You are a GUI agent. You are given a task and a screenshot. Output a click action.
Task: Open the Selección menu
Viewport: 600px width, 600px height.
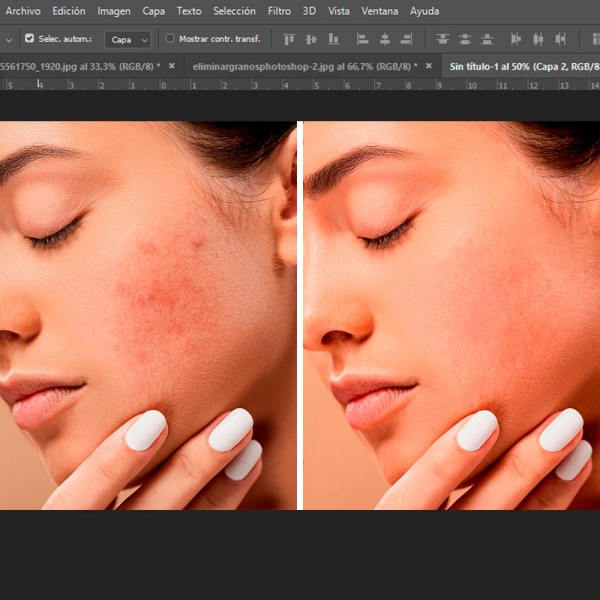pos(234,11)
